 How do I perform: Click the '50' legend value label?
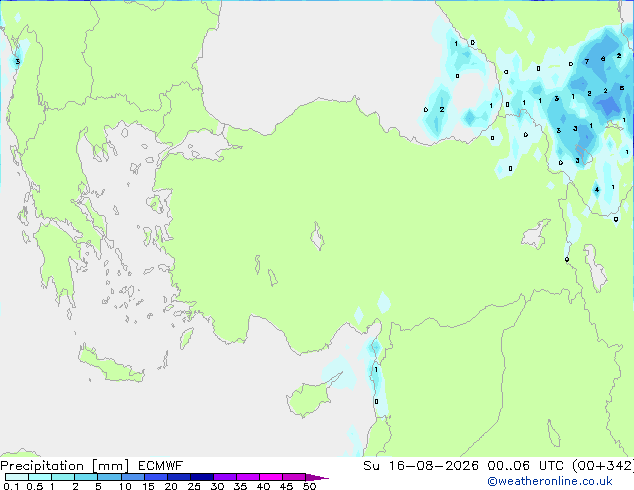309,486
